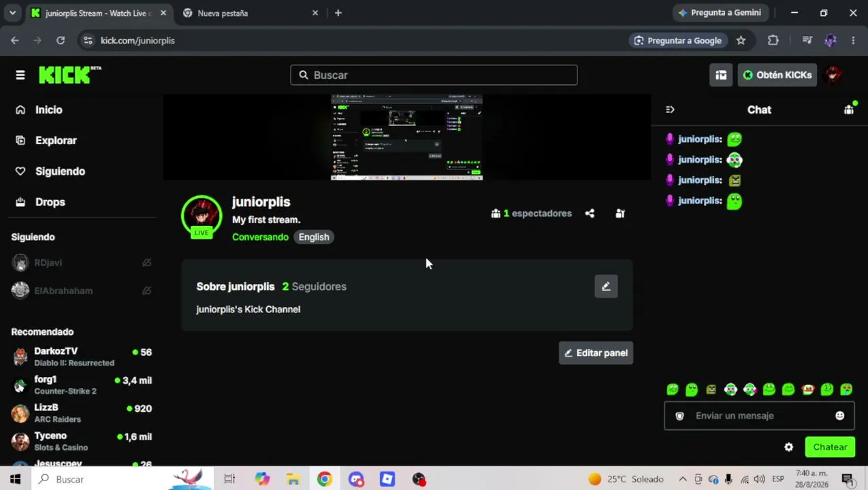
Task: Click the KICK logo
Action: pyautogui.click(x=69, y=75)
